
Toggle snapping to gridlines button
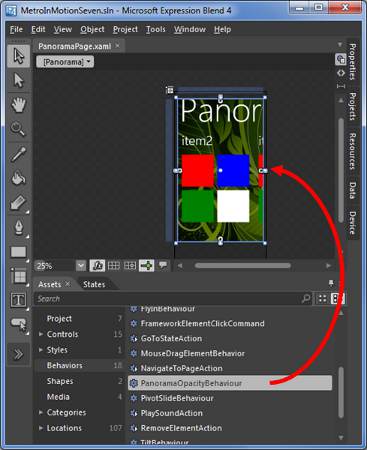click(x=130, y=266)
